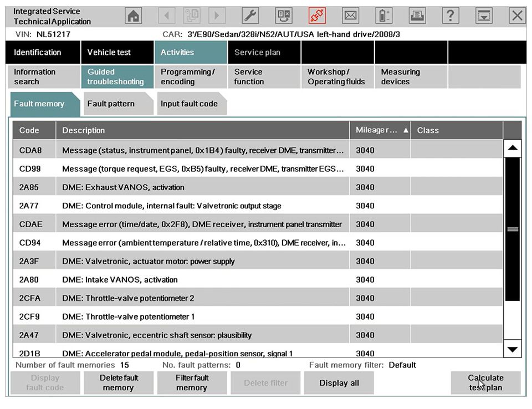Open the Input fault code tab
The width and height of the screenshot is (532, 409).
pyautogui.click(x=190, y=104)
